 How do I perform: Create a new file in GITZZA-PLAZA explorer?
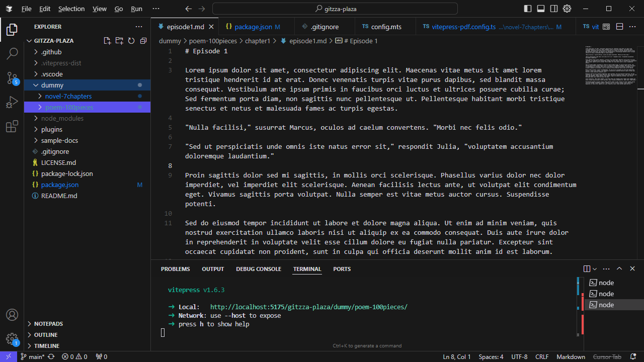coord(107,41)
